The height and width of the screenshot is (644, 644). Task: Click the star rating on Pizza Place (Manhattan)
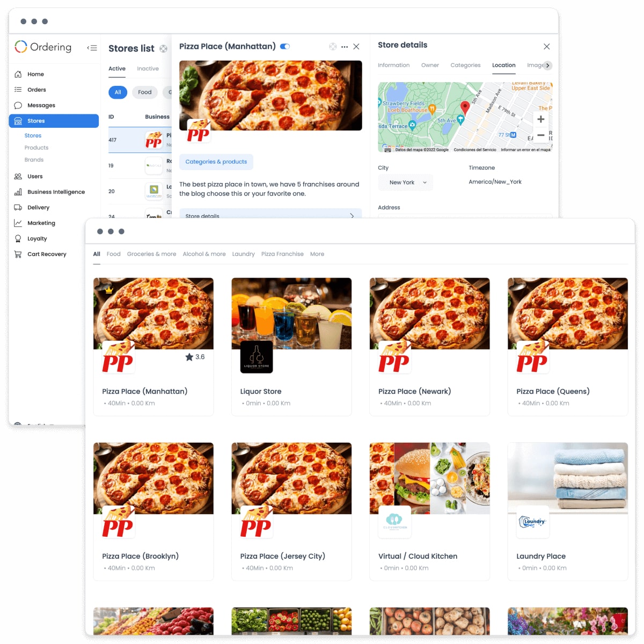[x=195, y=357]
